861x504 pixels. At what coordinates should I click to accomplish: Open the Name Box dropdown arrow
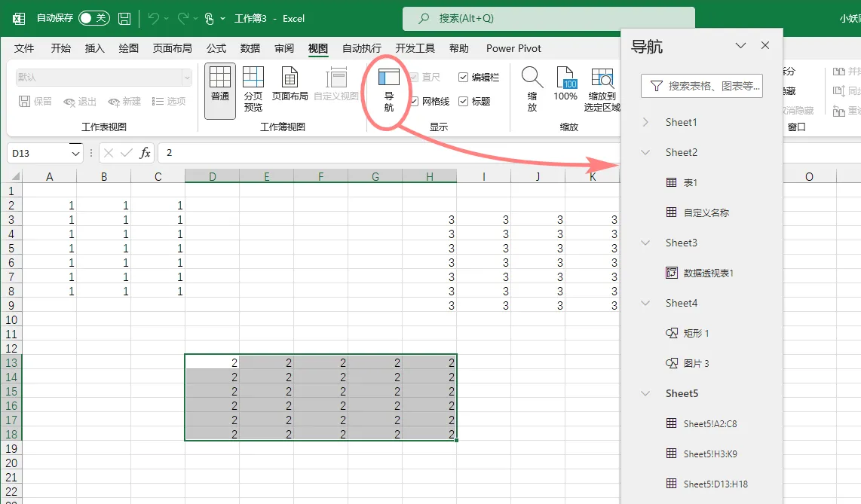(76, 153)
